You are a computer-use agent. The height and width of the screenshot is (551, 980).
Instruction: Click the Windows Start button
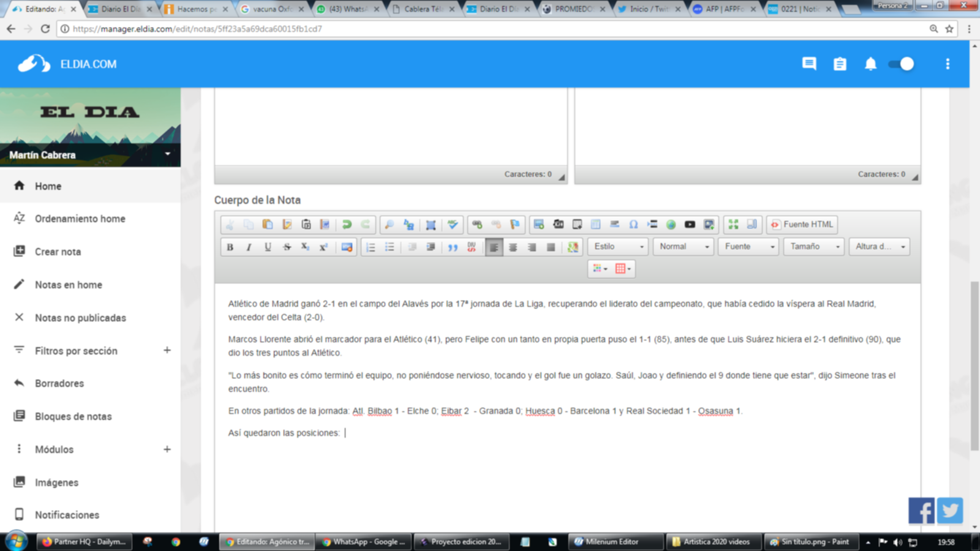[x=16, y=542]
